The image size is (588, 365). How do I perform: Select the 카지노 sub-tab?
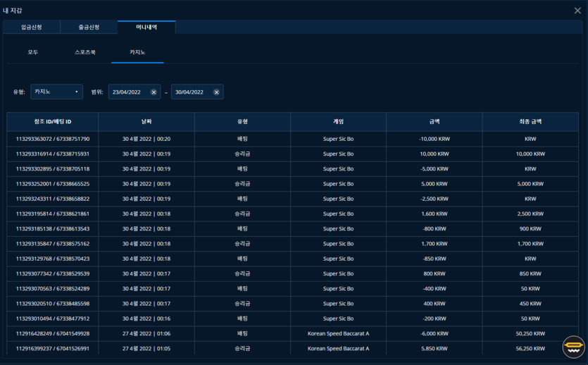(137, 52)
